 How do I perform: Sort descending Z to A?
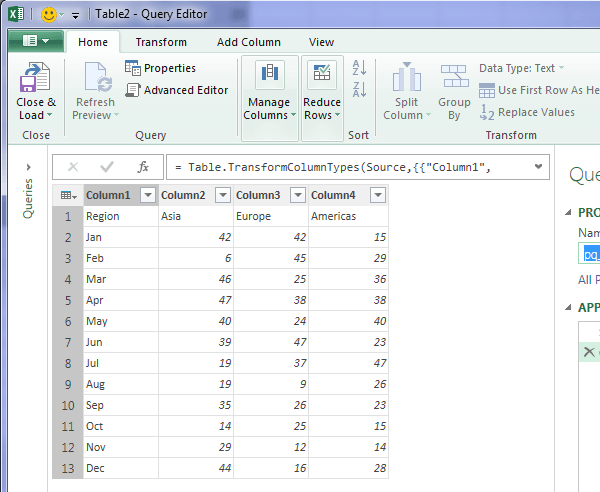pos(359,90)
